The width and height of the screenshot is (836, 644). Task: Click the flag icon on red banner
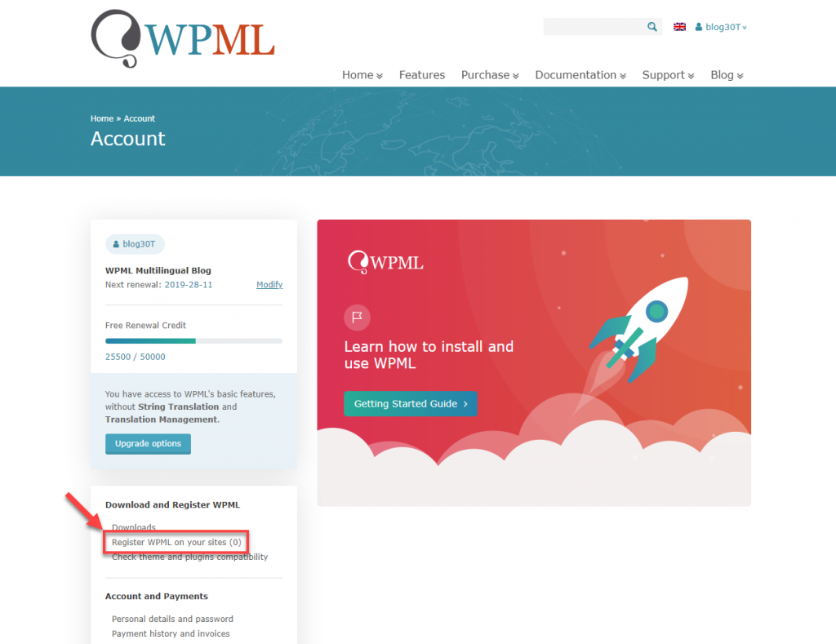tap(358, 318)
